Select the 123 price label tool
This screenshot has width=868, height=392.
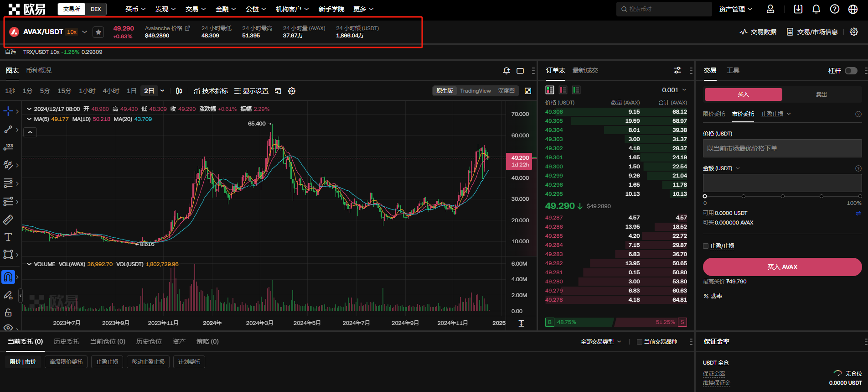tap(8, 147)
